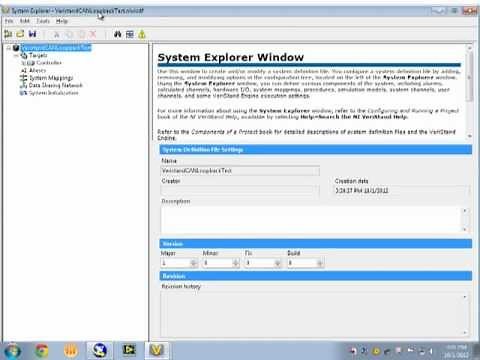Click the Revision section header
Image resolution: width=480 pixels, height=360 pixels.
tap(316, 276)
